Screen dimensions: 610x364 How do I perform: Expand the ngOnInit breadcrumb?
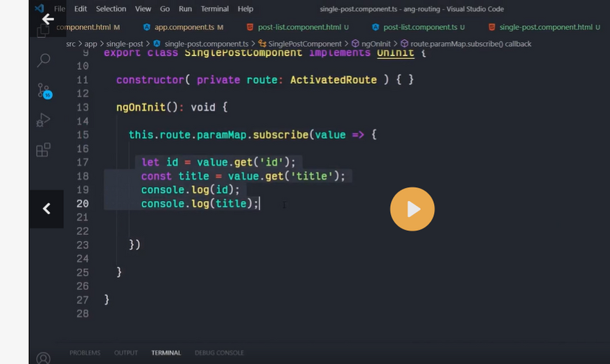click(376, 44)
